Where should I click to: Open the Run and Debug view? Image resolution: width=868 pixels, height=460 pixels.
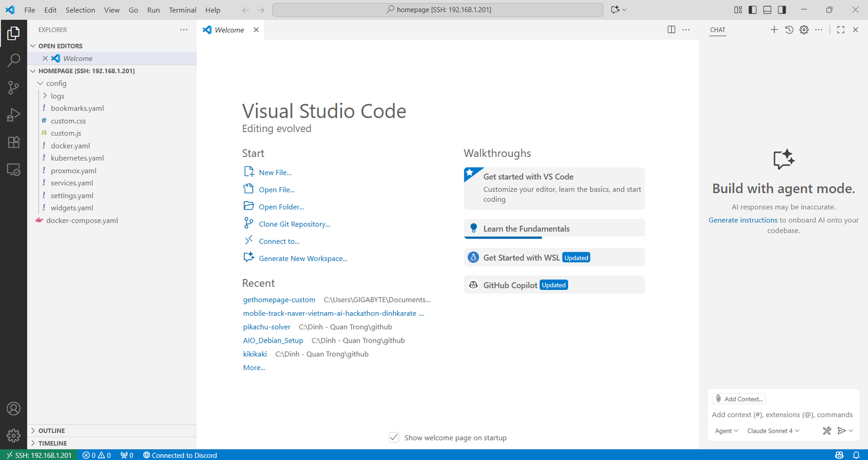[x=14, y=115]
